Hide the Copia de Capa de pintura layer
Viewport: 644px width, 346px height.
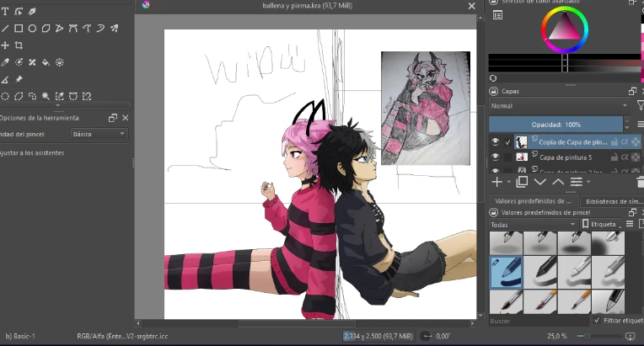pos(496,142)
